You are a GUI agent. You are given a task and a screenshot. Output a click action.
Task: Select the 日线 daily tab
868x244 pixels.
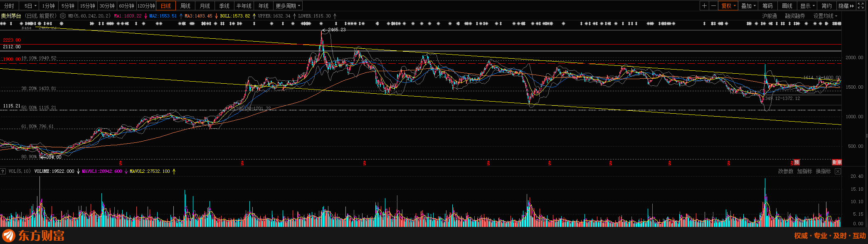click(166, 6)
